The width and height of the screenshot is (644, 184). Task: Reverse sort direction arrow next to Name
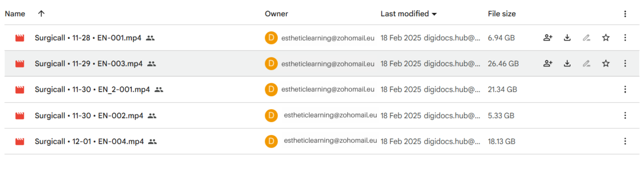[41, 14]
